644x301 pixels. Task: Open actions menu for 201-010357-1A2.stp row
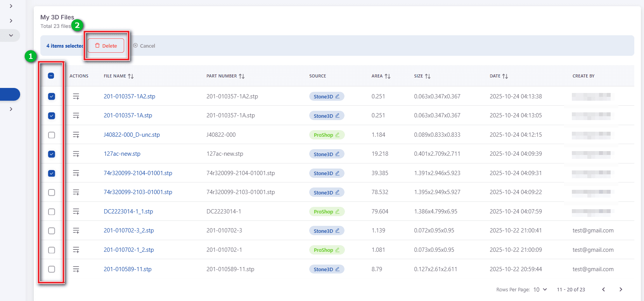pos(76,96)
